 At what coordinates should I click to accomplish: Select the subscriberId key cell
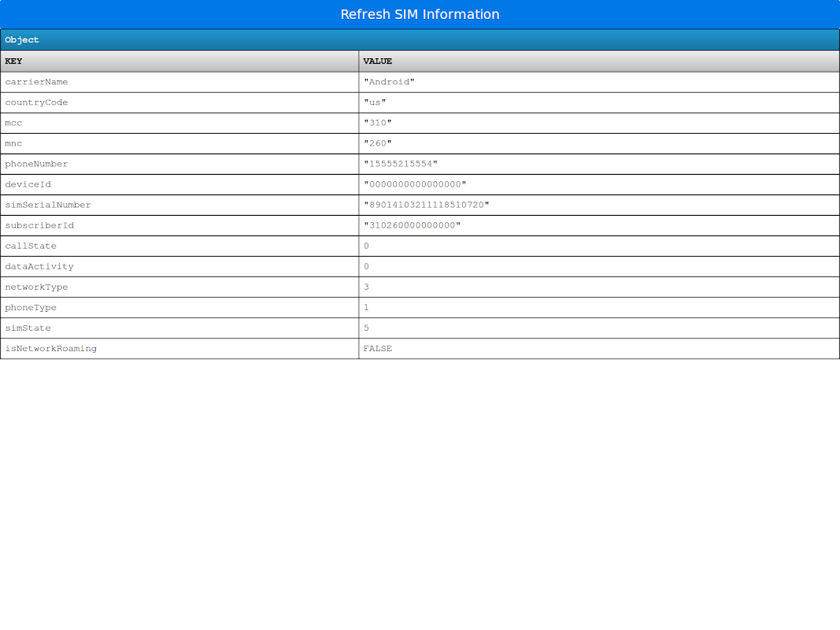click(x=179, y=225)
